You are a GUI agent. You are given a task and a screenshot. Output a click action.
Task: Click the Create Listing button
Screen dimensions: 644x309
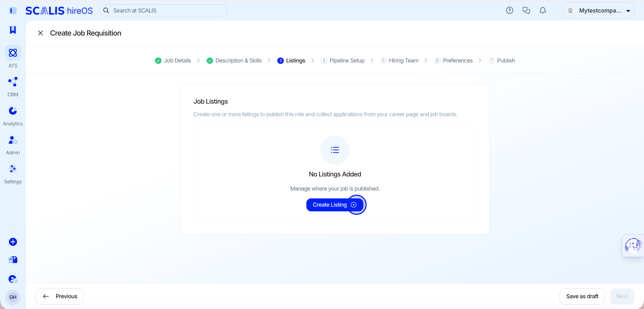335,205
